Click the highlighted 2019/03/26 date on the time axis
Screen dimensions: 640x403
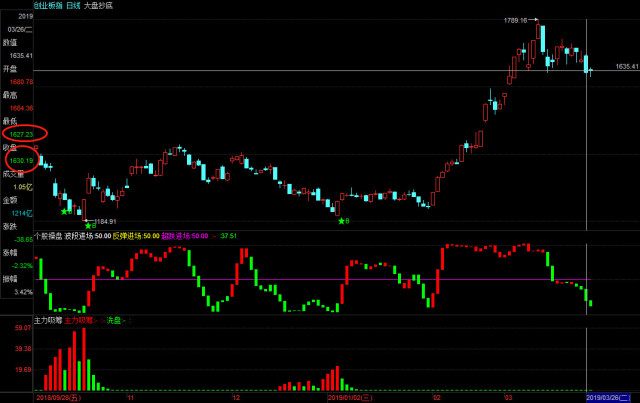click(609, 398)
